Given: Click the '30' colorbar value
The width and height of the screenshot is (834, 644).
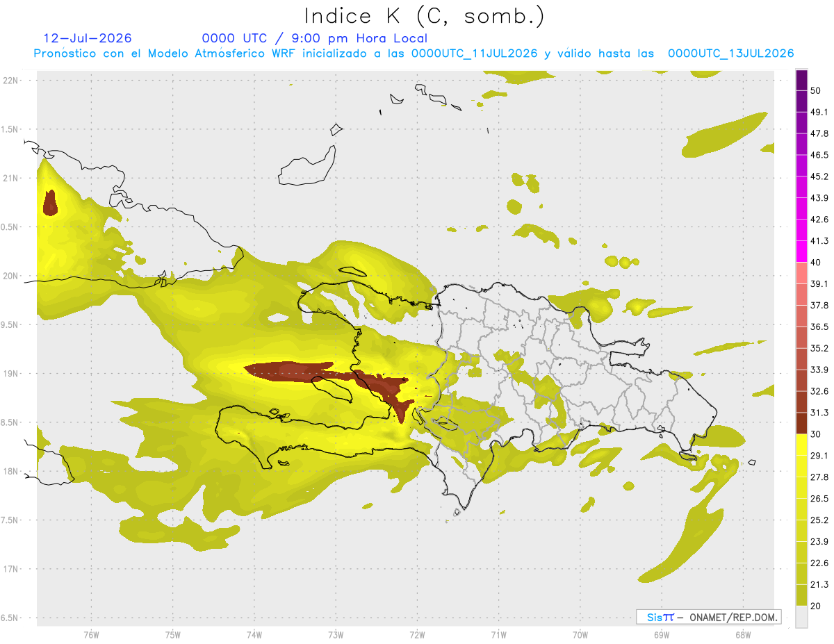Looking at the screenshot, I should coord(817,434).
